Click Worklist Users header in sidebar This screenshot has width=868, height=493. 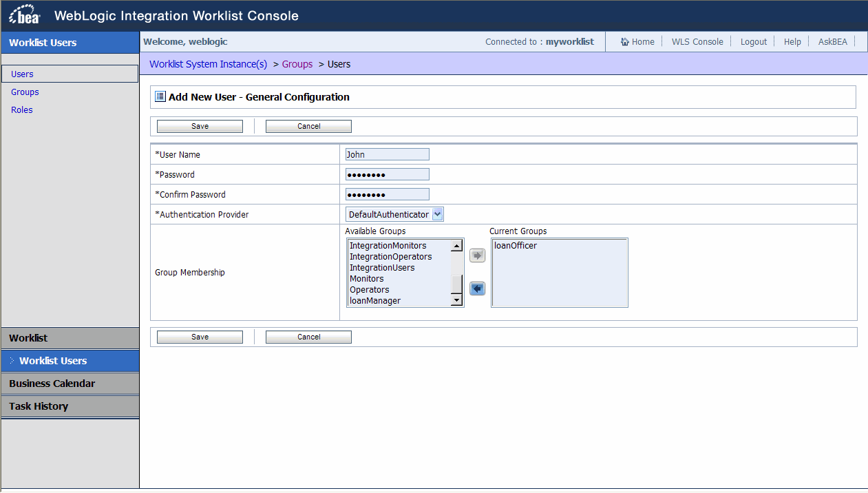[70, 43]
